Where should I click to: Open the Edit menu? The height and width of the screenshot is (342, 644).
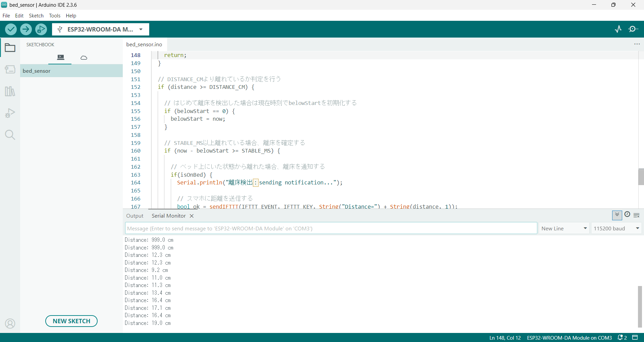pyautogui.click(x=19, y=15)
